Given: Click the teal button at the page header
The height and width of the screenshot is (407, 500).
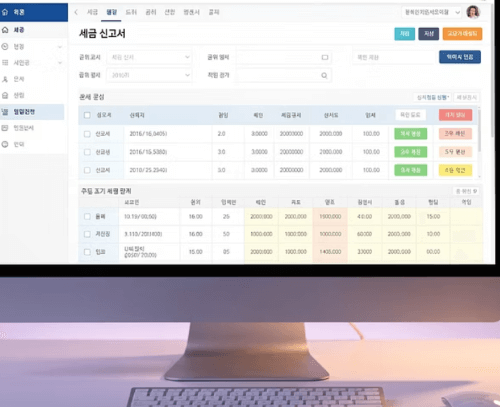Looking at the screenshot, I should tap(405, 34).
